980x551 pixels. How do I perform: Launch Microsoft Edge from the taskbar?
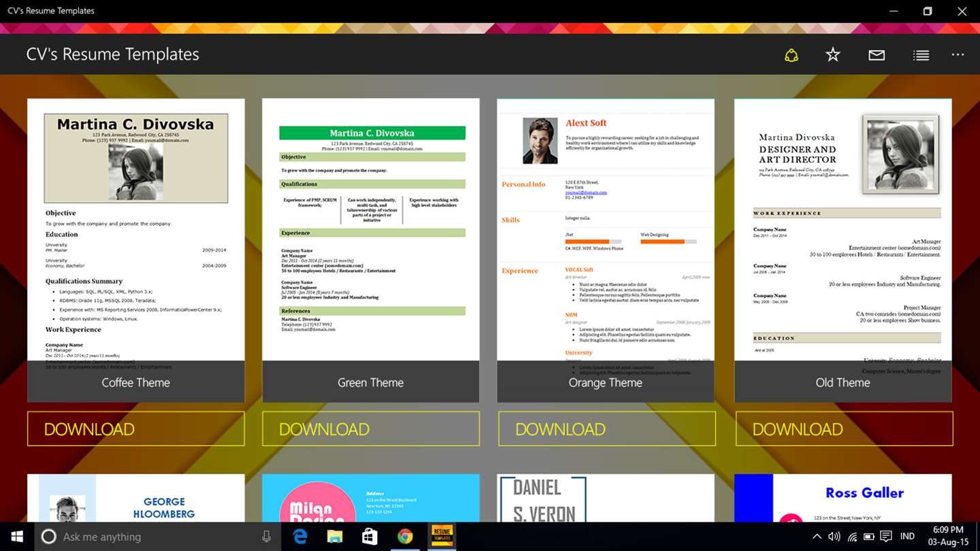[300, 537]
